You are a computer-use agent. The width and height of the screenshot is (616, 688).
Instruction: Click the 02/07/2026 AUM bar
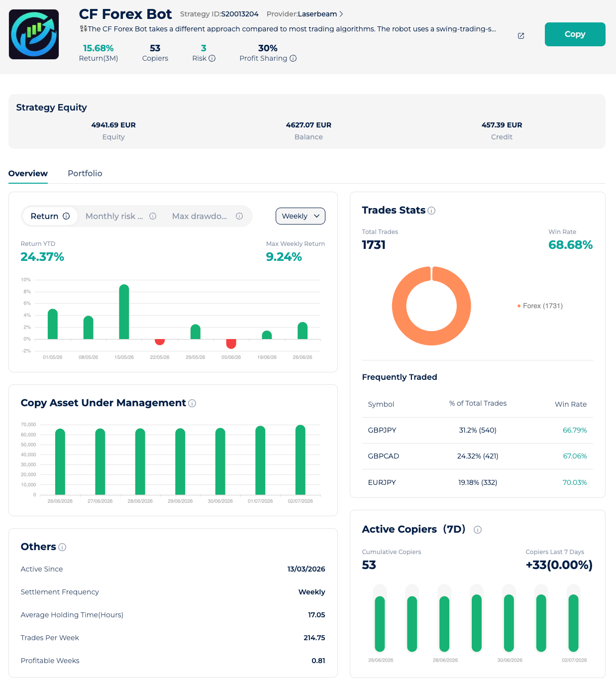[301, 460]
